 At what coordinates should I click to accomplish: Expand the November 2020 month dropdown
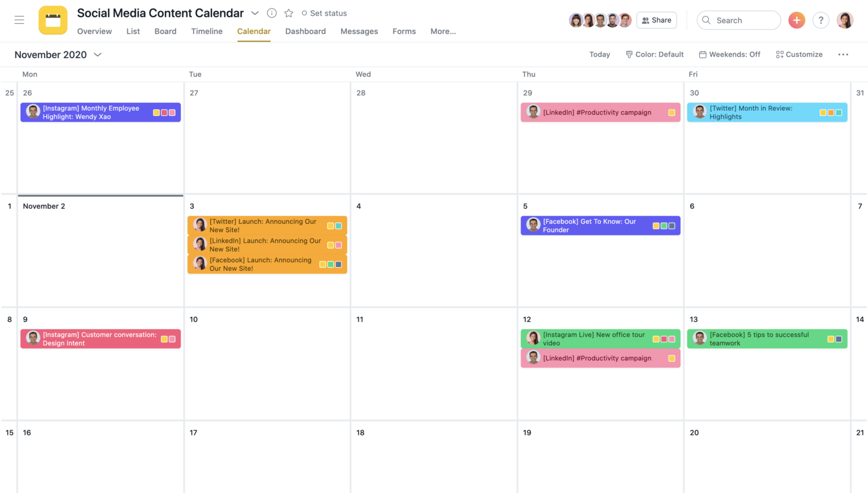click(98, 55)
